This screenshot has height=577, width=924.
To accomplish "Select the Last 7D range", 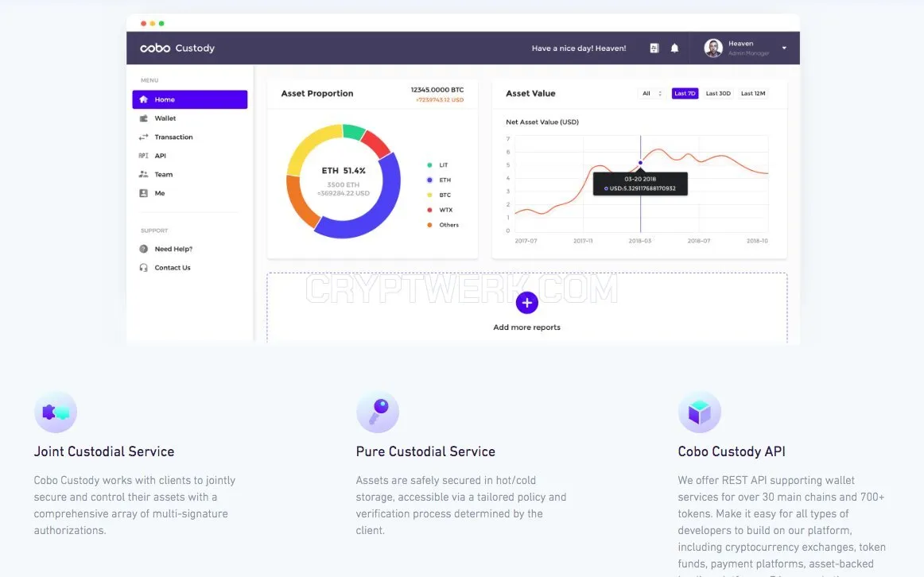I will (x=685, y=94).
